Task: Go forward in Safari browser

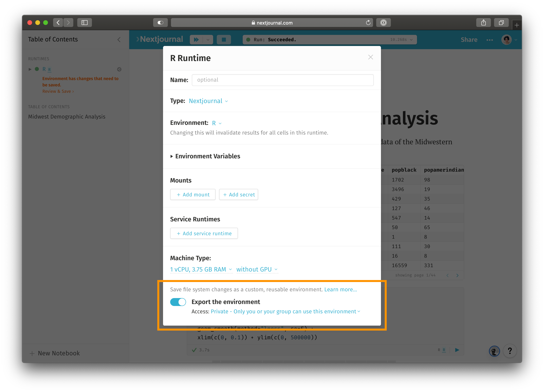Action: [68, 23]
